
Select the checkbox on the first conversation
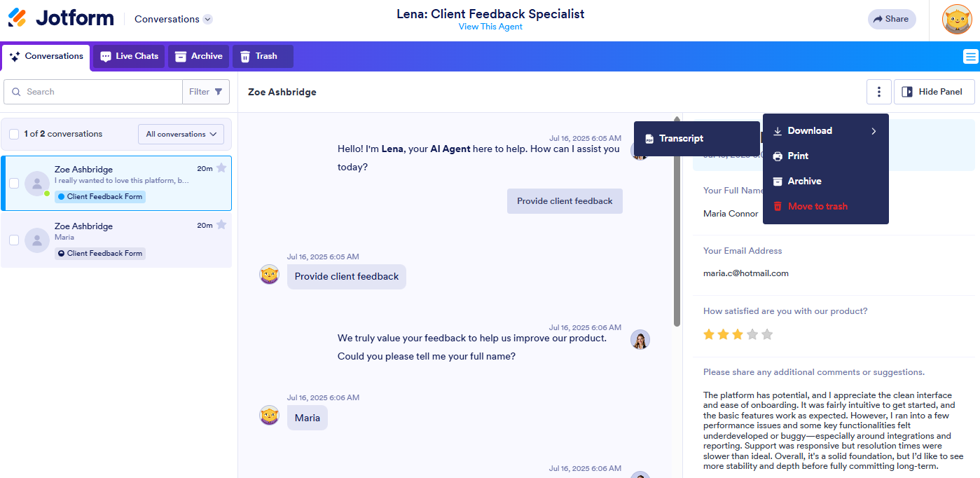pyautogui.click(x=13, y=183)
